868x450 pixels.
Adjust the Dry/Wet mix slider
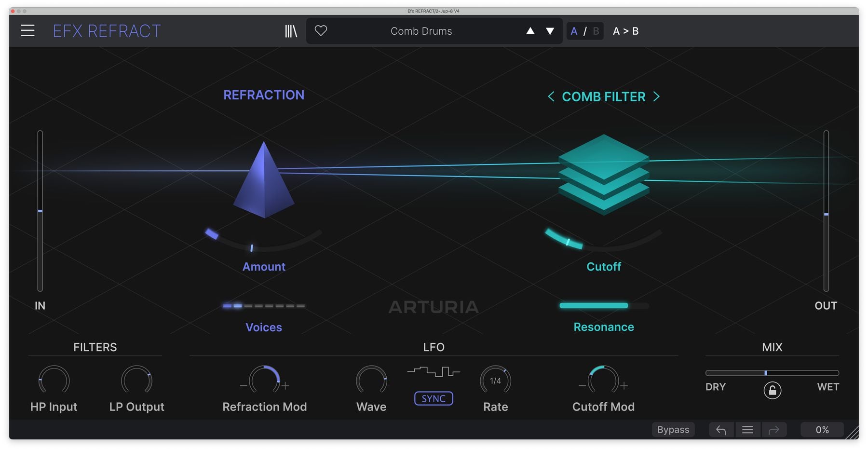pos(772,373)
